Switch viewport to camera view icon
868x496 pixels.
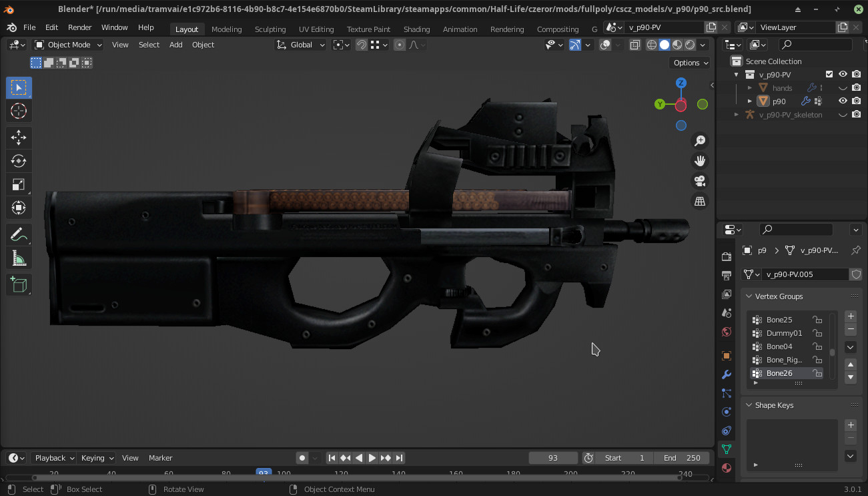699,180
